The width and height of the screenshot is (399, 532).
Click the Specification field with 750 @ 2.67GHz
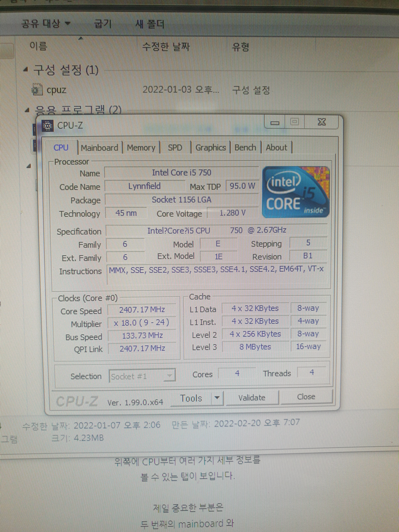pos(216,231)
